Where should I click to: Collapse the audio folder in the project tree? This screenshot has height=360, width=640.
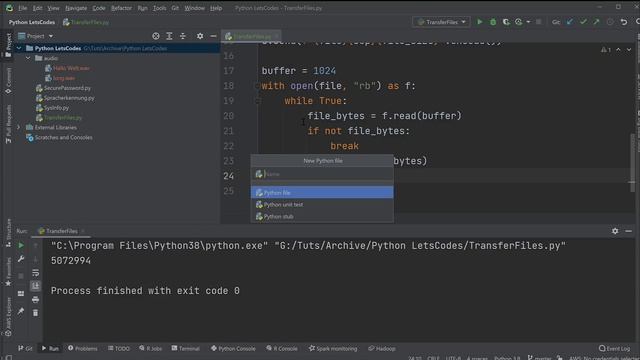pos(28,58)
